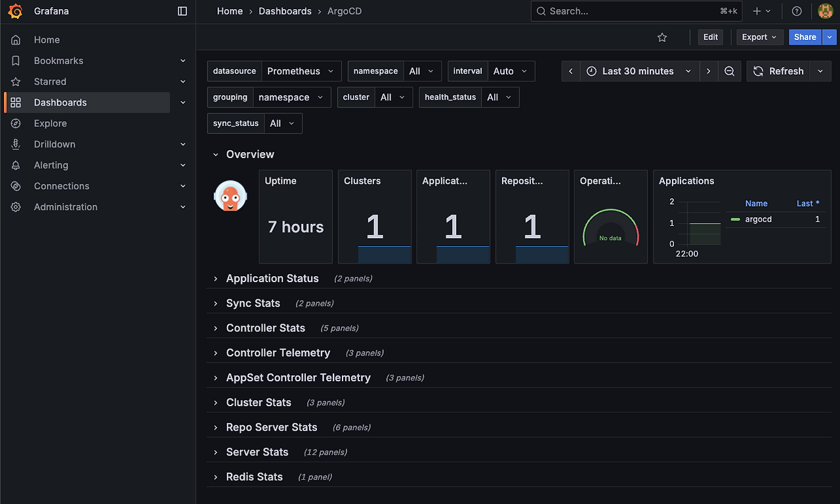Open the health_status All dropdown

pos(500,97)
